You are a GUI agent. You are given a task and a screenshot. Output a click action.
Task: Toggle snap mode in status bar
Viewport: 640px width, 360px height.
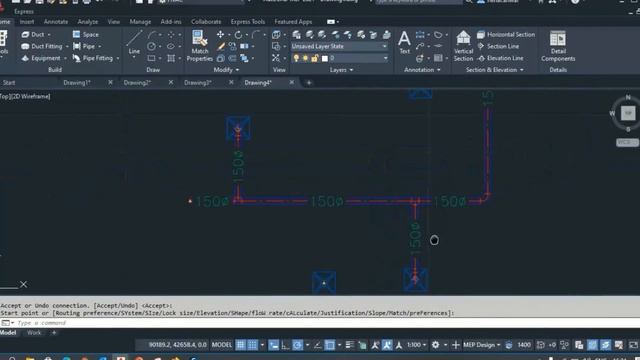[253, 345]
